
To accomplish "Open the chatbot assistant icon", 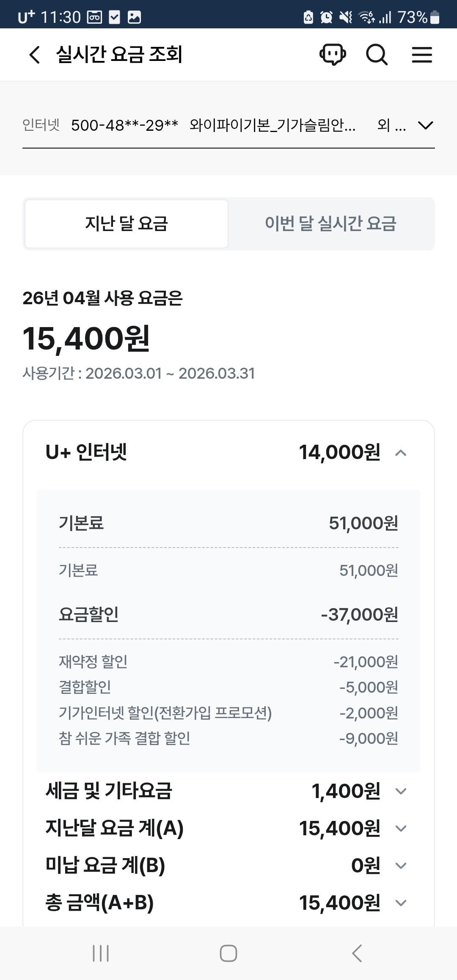I will click(x=333, y=55).
